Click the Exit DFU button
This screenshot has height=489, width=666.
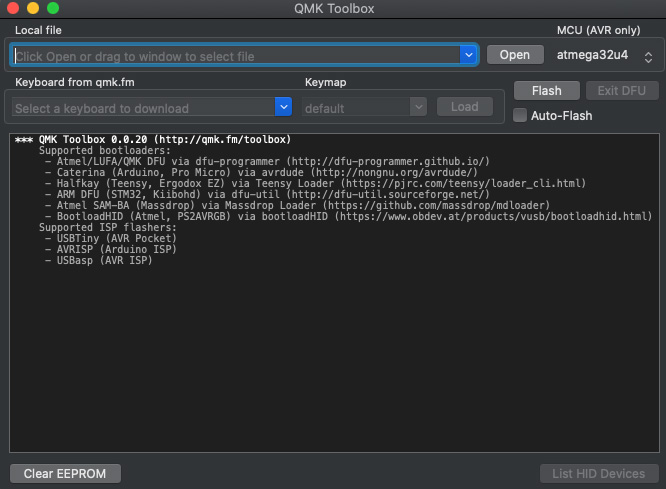[x=622, y=90]
